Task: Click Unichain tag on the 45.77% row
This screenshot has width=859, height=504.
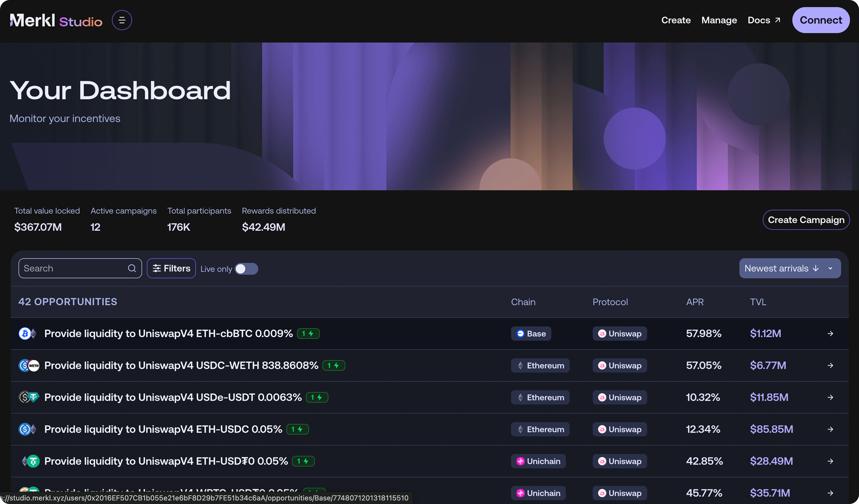Action: pyautogui.click(x=538, y=493)
